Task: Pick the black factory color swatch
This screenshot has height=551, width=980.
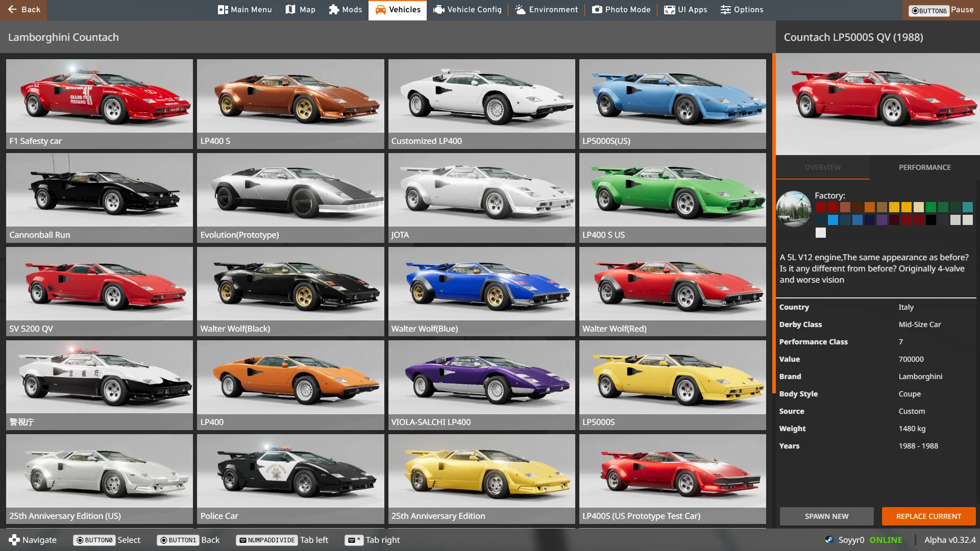Action: [x=931, y=220]
